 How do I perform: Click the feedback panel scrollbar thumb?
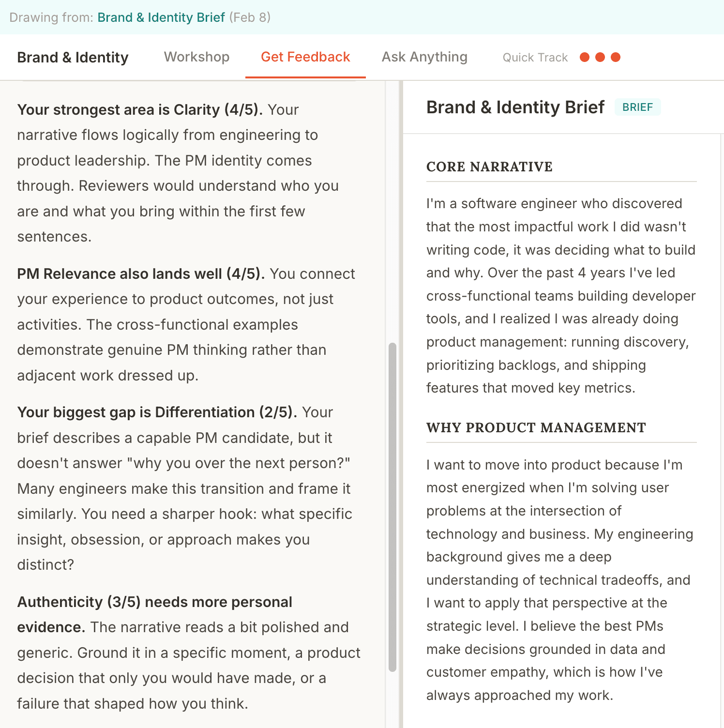(392, 507)
